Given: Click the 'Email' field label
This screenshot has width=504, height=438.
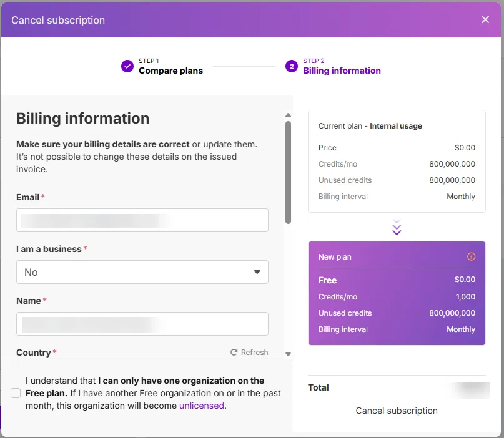Looking at the screenshot, I should [27, 197].
